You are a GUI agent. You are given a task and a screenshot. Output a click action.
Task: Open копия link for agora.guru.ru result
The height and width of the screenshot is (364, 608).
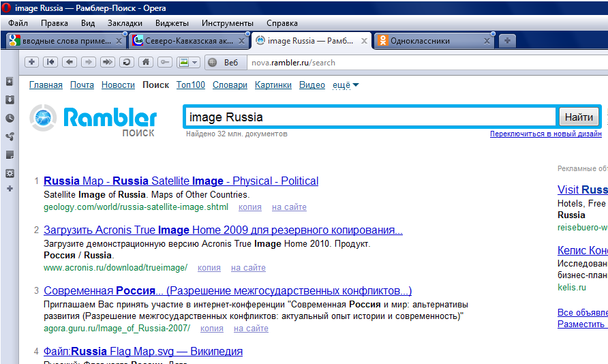[x=212, y=329]
